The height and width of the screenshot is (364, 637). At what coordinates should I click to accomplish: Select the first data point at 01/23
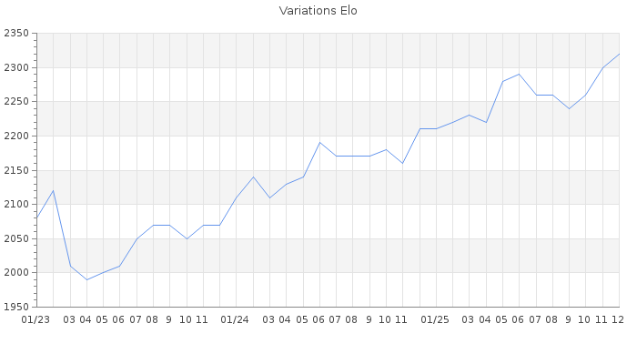point(36,217)
